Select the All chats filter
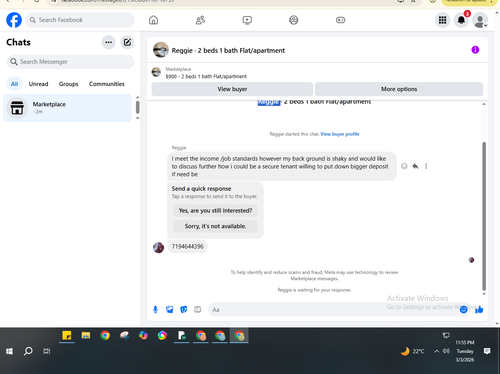 (x=14, y=84)
